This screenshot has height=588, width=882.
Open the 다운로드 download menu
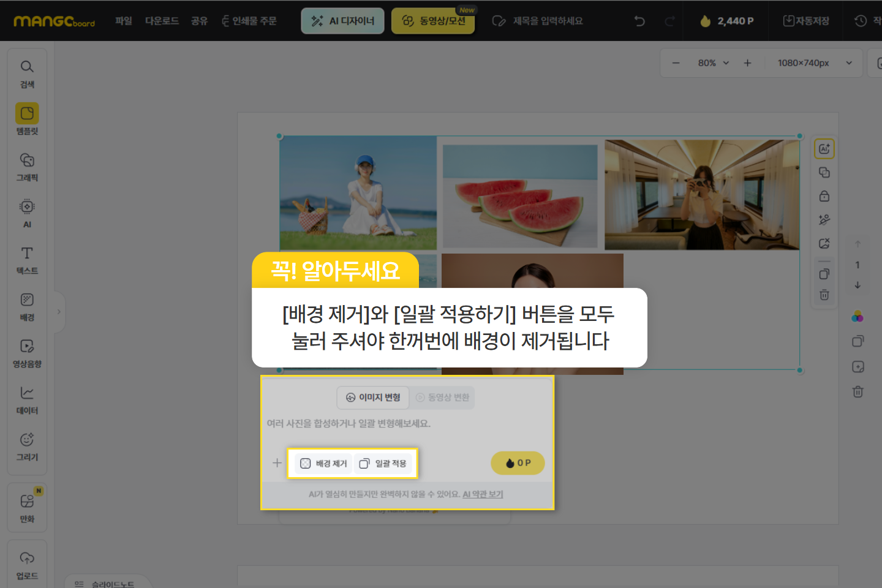click(x=162, y=21)
